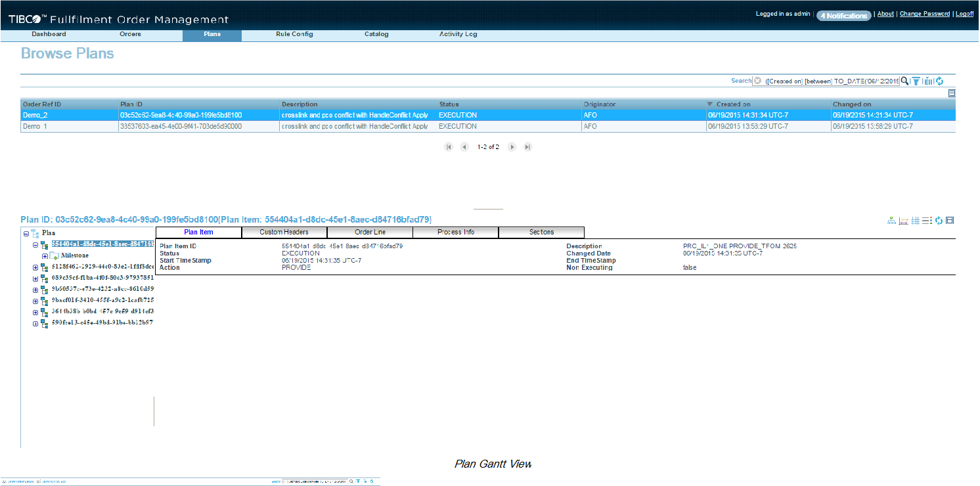Switch to the Process Info tab
This screenshot has height=486, width=980.
[456, 232]
